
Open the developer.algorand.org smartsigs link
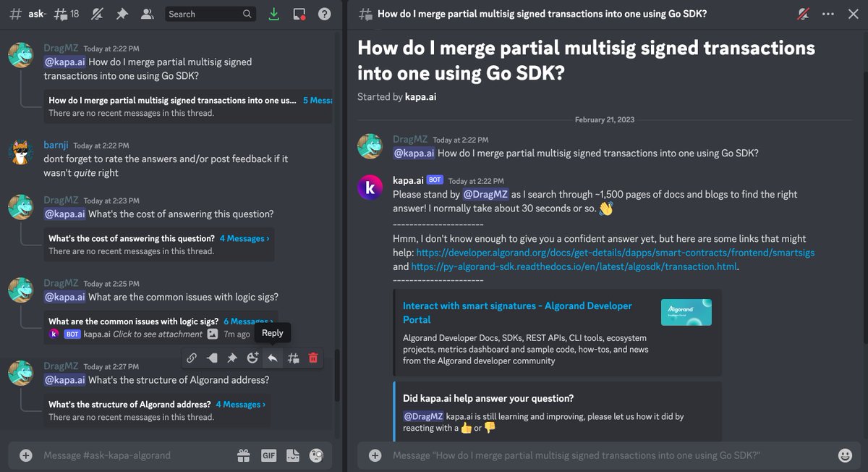(616, 253)
